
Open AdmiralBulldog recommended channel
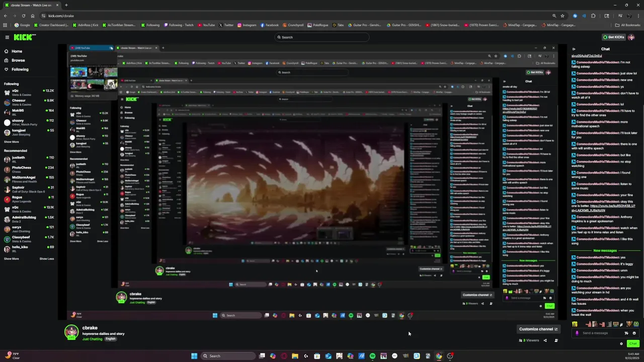pyautogui.click(x=29, y=219)
